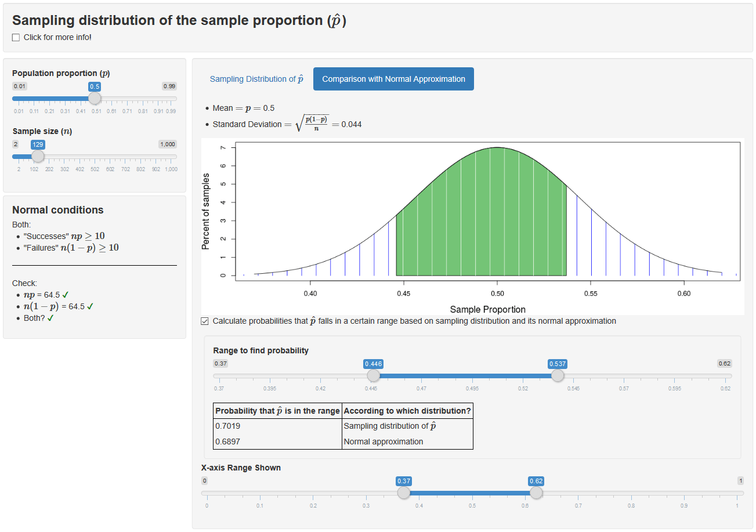Image resolution: width=756 pixels, height=532 pixels.
Task: Set Population proportion slider to the 0.91 tick
Action: pos(158,99)
